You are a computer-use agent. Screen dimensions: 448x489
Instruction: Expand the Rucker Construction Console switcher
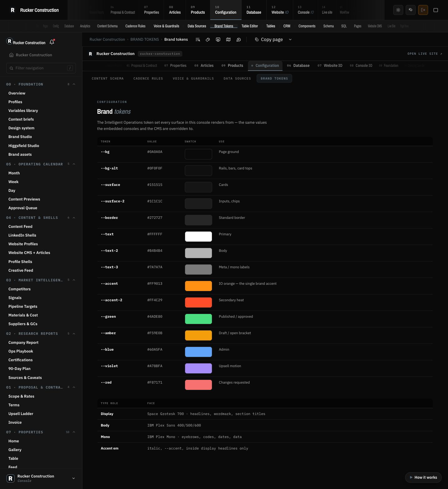(x=73, y=478)
